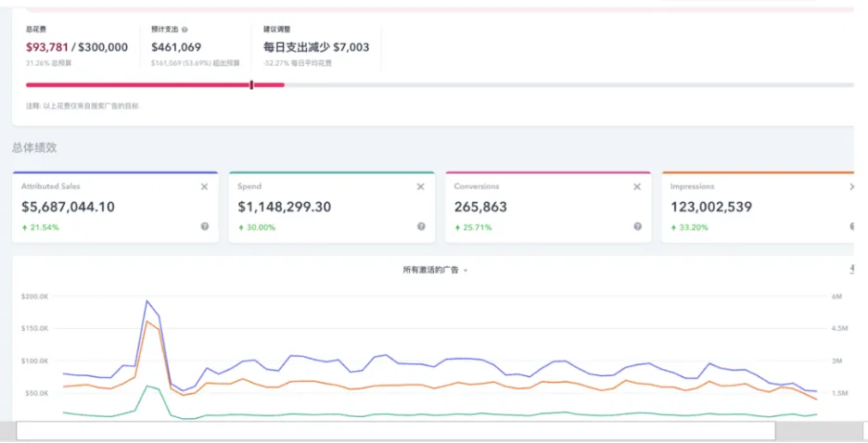Close the Spend metric card
Viewport: 868px width, 443px height.
(x=421, y=187)
